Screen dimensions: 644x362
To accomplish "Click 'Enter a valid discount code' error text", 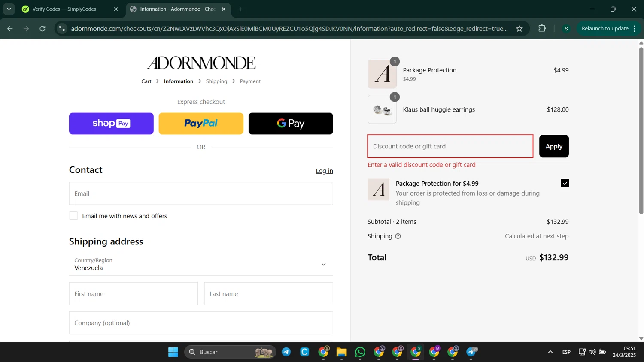I will click(x=422, y=165).
